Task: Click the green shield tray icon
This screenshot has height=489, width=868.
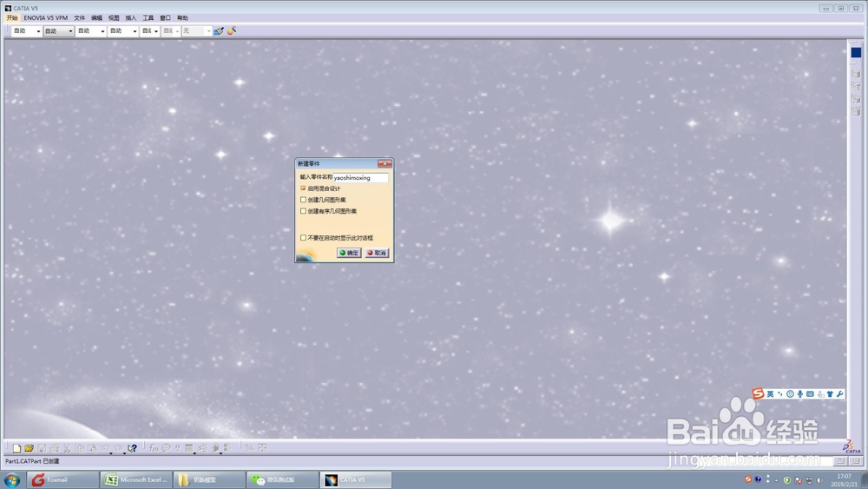Action: [787, 480]
